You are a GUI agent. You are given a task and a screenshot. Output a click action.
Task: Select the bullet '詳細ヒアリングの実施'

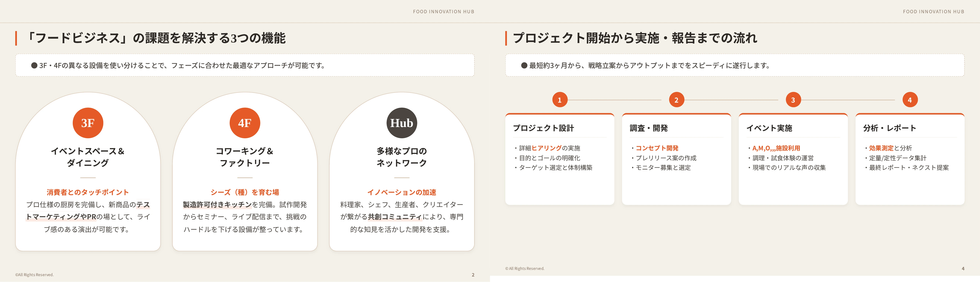[x=547, y=148]
